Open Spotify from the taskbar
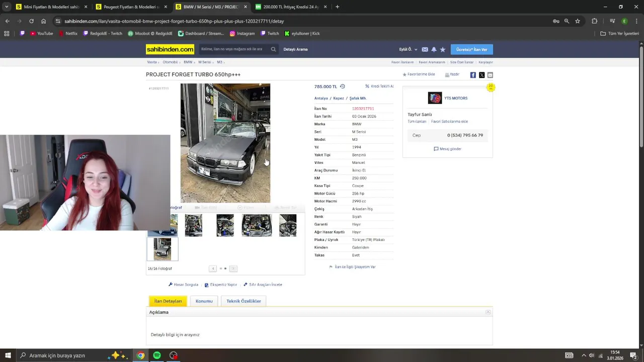The height and width of the screenshot is (362, 644). (157, 355)
